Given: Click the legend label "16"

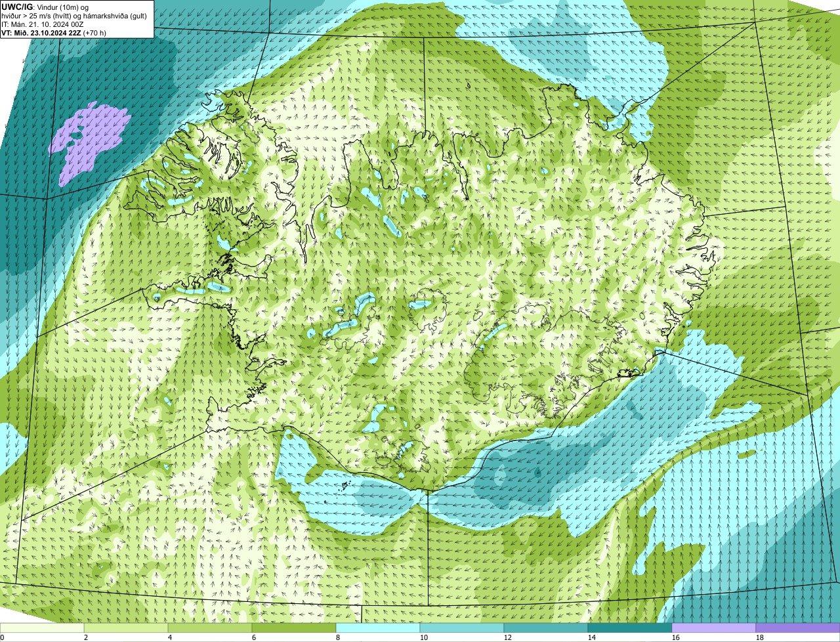Looking at the screenshot, I should pyautogui.click(x=676, y=637).
